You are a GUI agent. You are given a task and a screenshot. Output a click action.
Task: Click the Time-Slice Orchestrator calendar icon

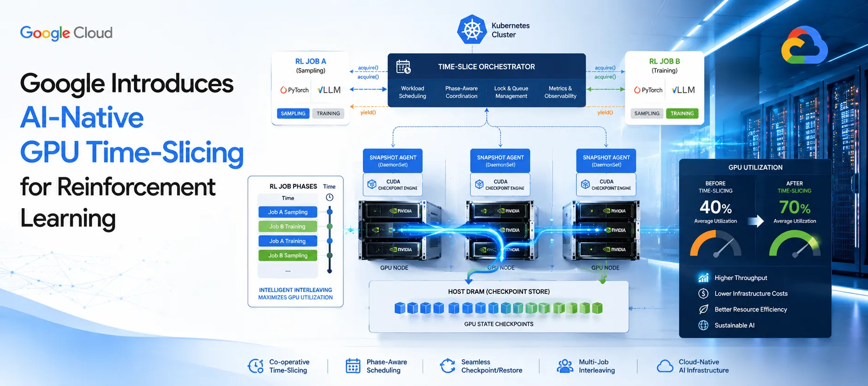(x=403, y=66)
